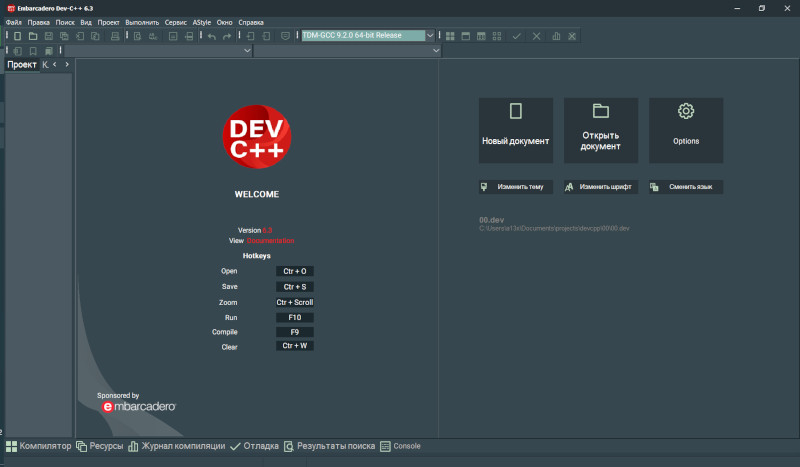Click the Goto bookmark icon in second toolbar
The width and height of the screenshot is (800, 467).
(x=48, y=51)
